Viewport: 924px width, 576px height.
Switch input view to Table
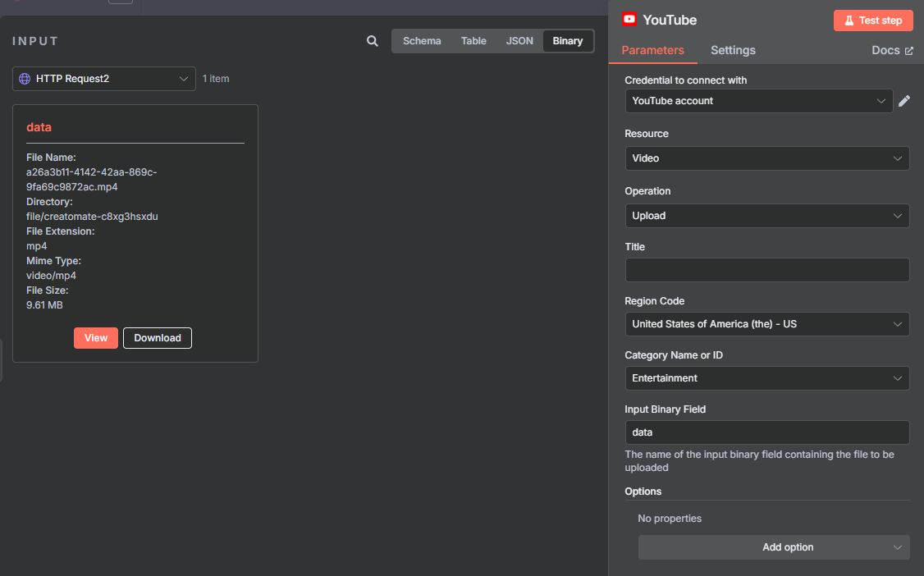click(473, 41)
